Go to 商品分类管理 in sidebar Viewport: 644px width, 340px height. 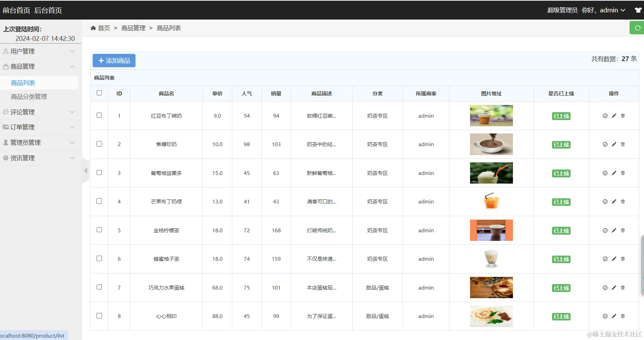coord(29,97)
